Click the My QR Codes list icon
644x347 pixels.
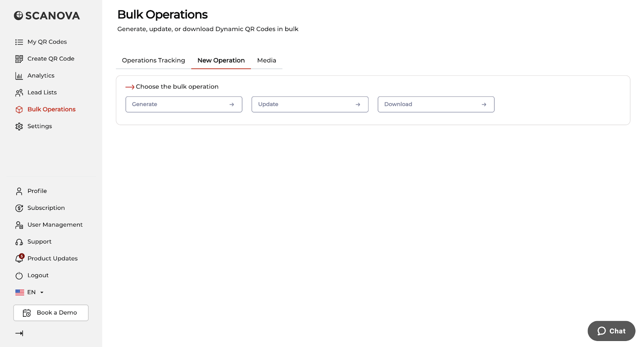click(19, 42)
